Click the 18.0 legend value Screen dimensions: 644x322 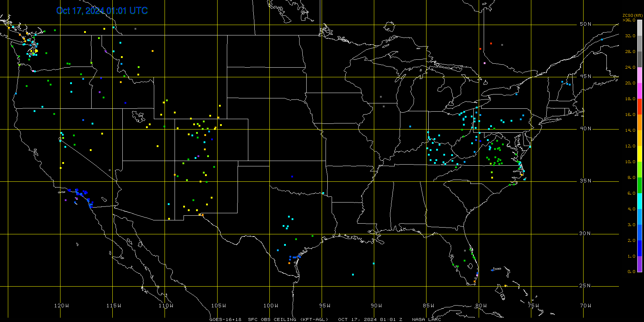click(630, 99)
